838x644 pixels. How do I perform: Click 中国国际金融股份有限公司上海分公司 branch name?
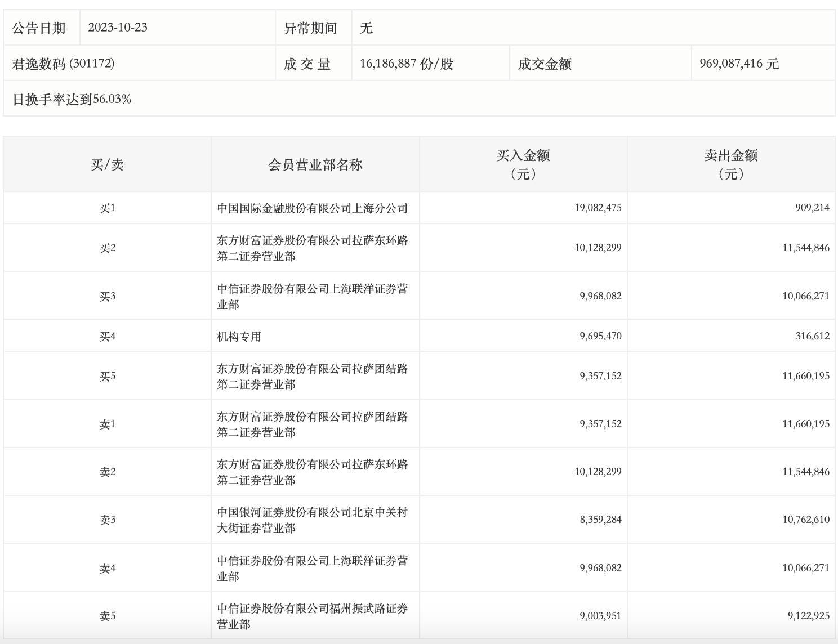tap(313, 208)
